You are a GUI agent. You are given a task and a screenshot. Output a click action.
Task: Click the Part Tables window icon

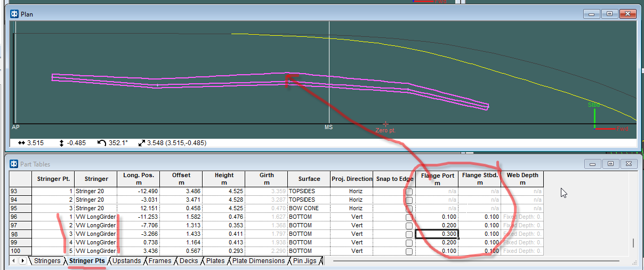click(x=14, y=164)
